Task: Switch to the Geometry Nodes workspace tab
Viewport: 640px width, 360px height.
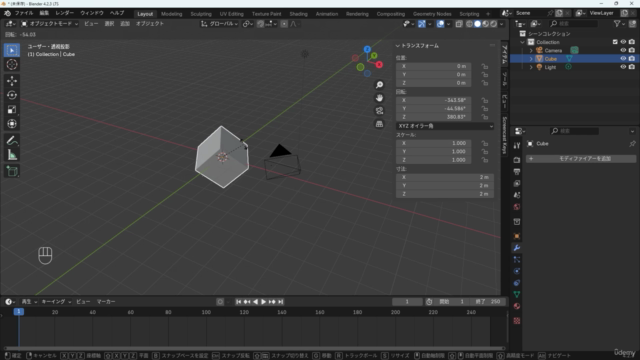Action: (432, 14)
